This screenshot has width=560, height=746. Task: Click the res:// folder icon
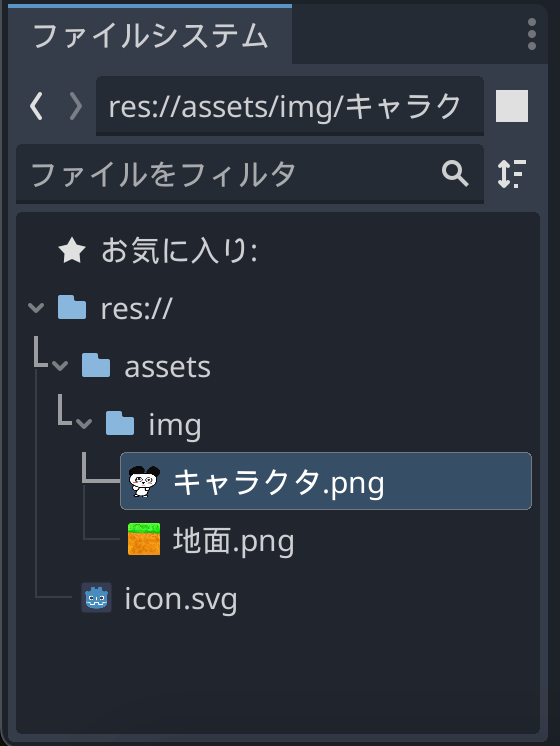(72, 307)
